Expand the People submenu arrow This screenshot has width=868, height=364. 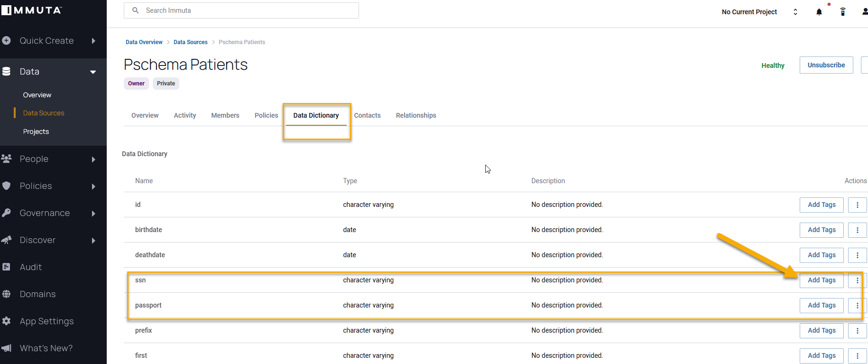coord(93,159)
